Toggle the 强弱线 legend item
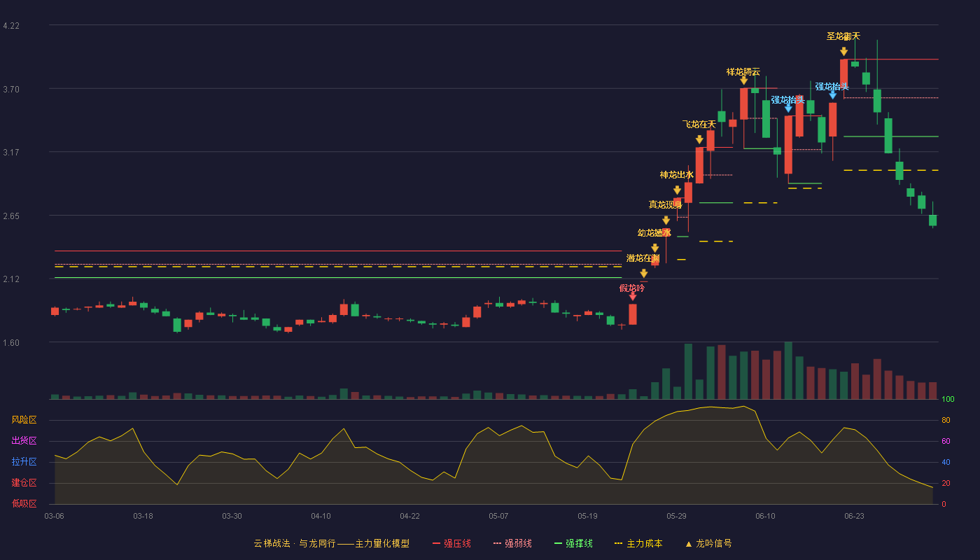 512,543
